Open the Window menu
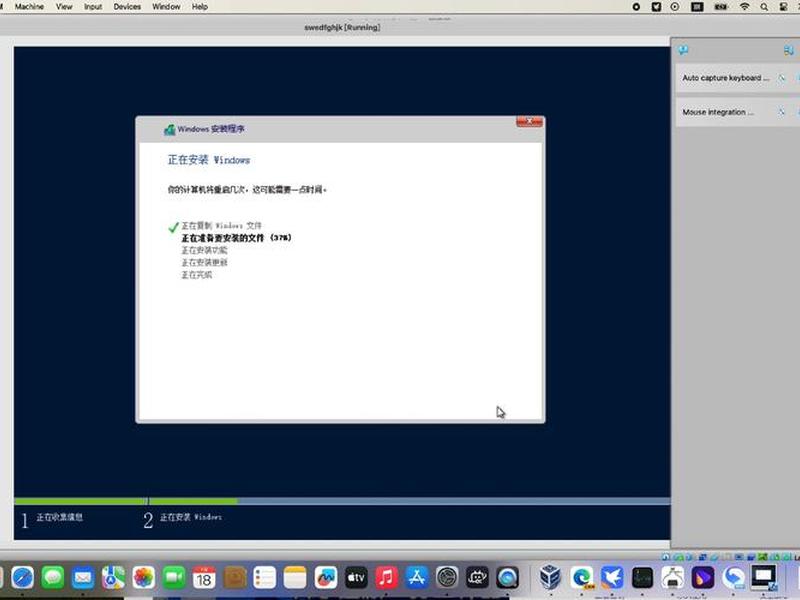Screen dimensions: 800x600 (x=166, y=7)
